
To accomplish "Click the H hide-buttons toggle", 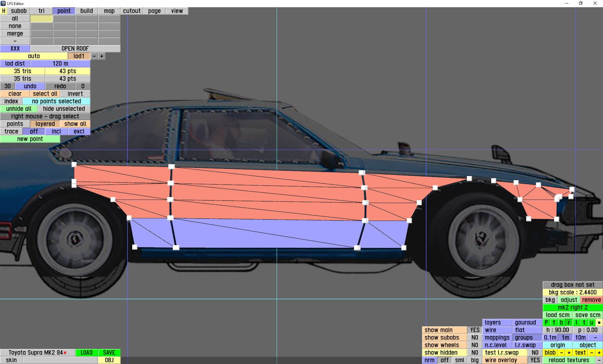I will tap(4, 11).
